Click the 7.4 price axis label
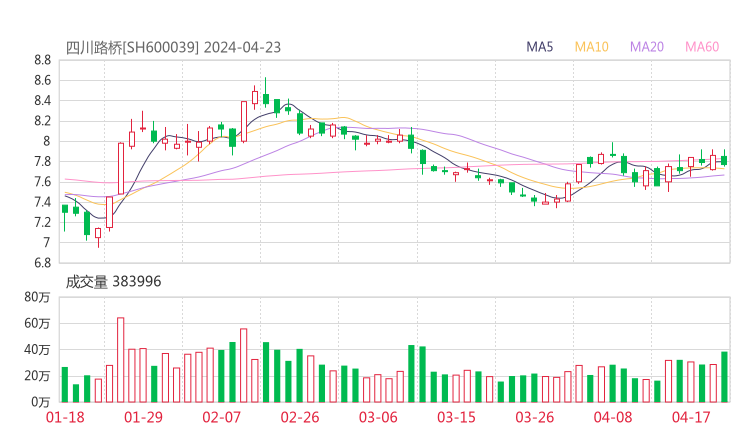 click(x=42, y=202)
